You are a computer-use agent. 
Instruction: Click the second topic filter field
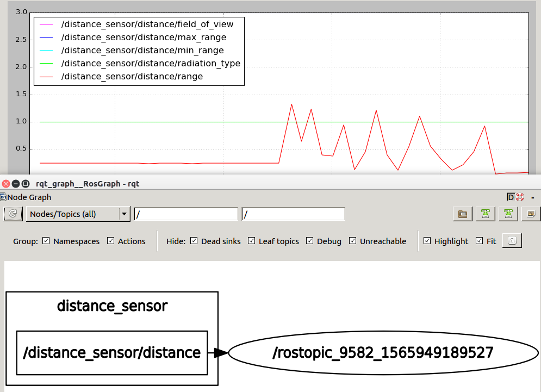[x=293, y=214]
